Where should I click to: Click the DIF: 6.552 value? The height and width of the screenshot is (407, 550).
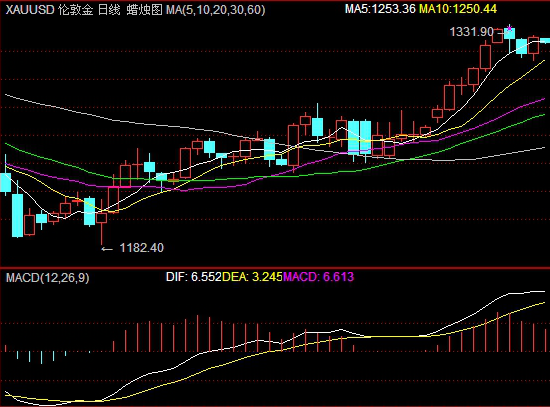[x=194, y=277]
